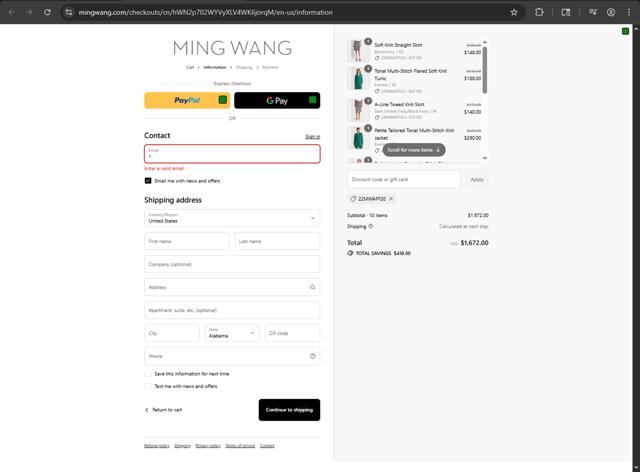The width and height of the screenshot is (640, 472).
Task: Open the media control icon in toolbar
Action: pyautogui.click(x=593, y=12)
